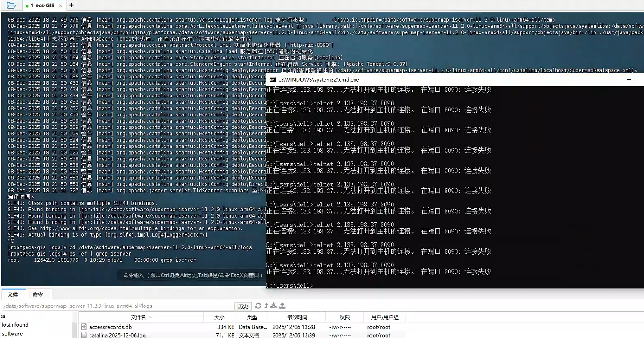
Task: Select the catalina.2025-12-06.log file
Action: click(x=117, y=335)
